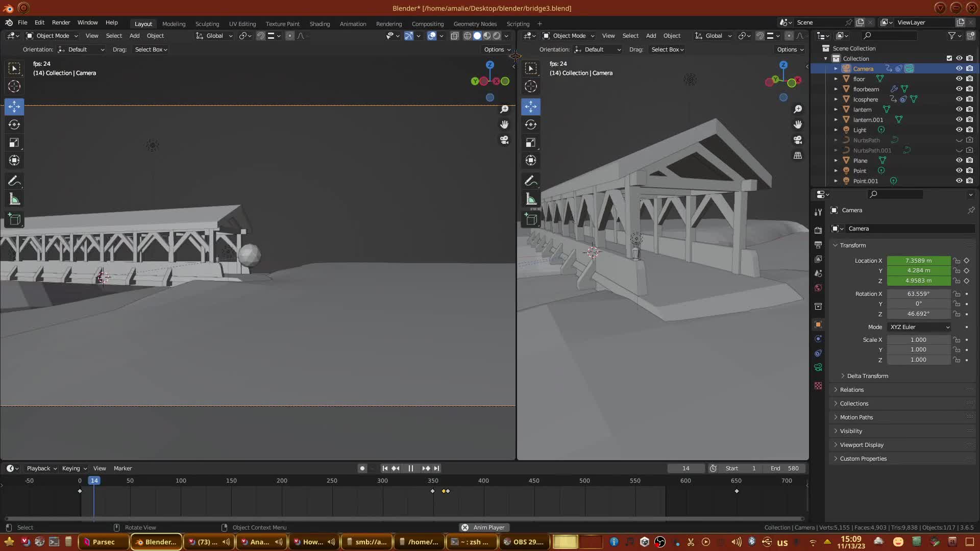The height and width of the screenshot is (551, 980).
Task: Open the rotation Mode XYZ Euler dropdown
Action: [919, 327]
